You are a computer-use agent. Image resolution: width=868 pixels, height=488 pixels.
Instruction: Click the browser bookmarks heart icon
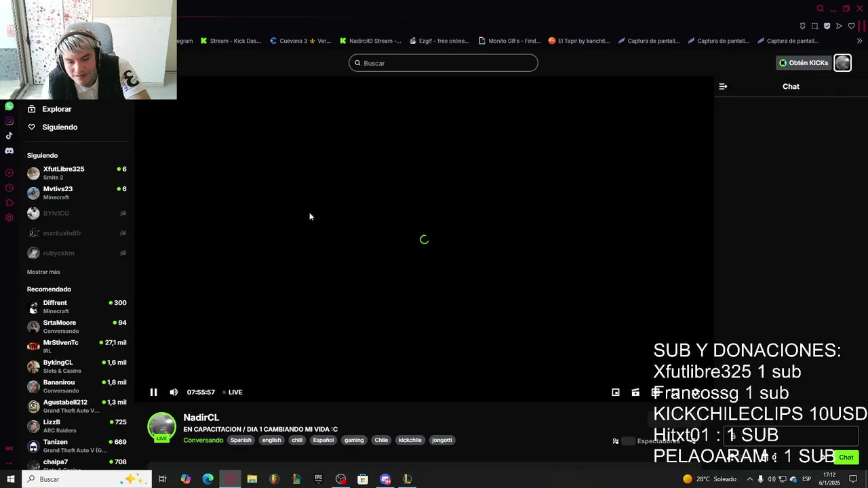[x=851, y=26]
